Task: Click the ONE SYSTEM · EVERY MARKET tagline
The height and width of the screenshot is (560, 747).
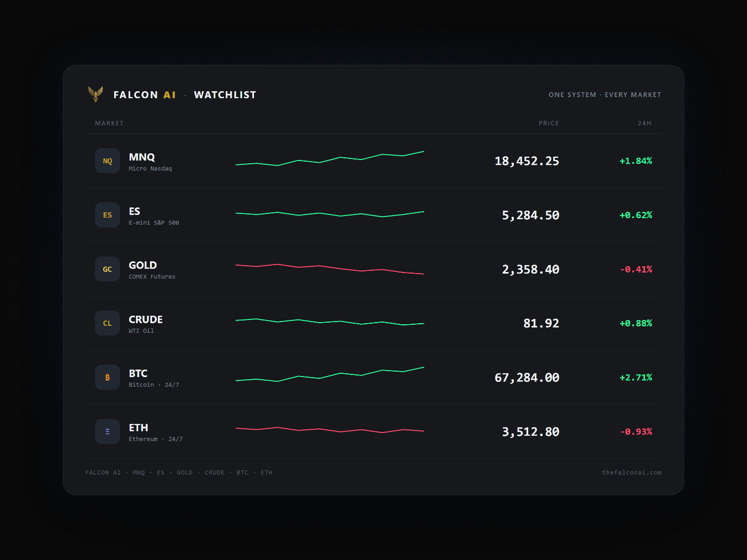Action: (605, 95)
